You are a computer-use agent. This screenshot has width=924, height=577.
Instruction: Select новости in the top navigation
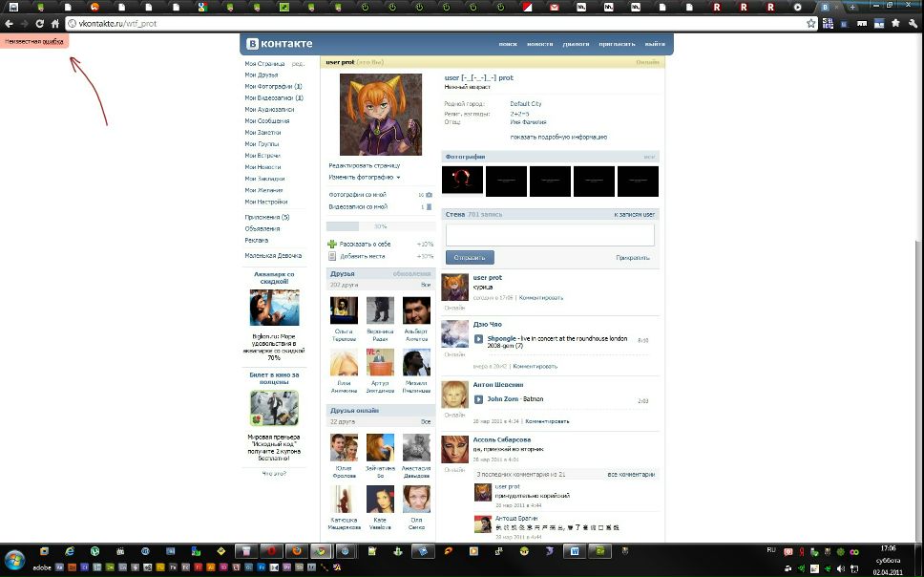coord(539,44)
